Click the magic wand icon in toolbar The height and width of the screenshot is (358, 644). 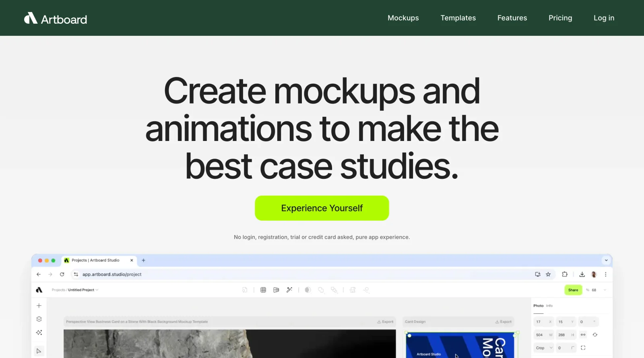(289, 290)
